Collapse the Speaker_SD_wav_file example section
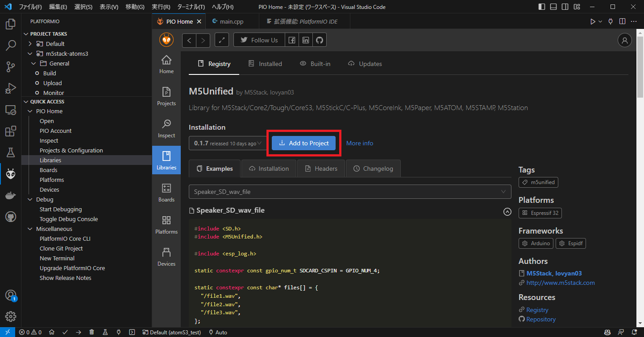644x337 pixels. point(507,212)
